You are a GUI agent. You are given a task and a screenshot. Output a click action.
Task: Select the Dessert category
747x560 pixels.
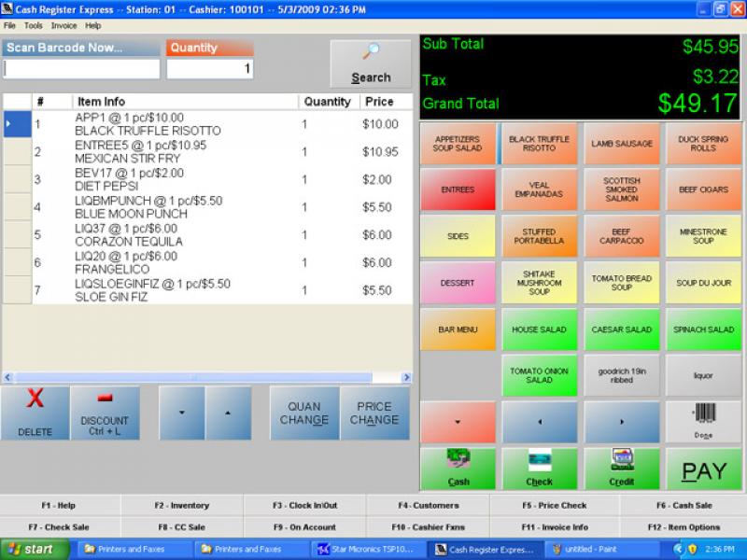(458, 283)
